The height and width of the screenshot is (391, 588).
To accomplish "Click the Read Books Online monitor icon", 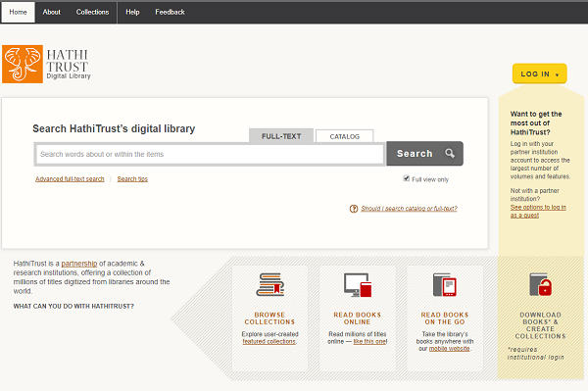I will pos(358,285).
